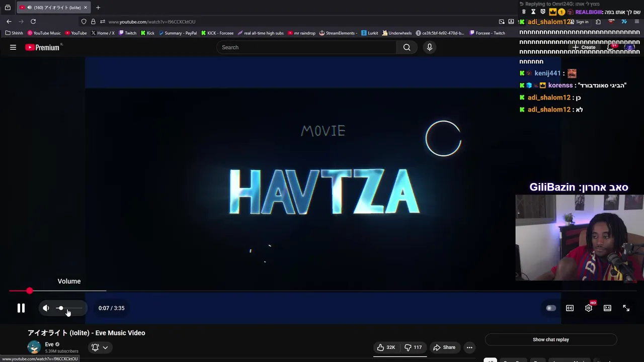Open Underwheels bookmark
Viewport: 644px width, 362px height.
click(x=397, y=33)
